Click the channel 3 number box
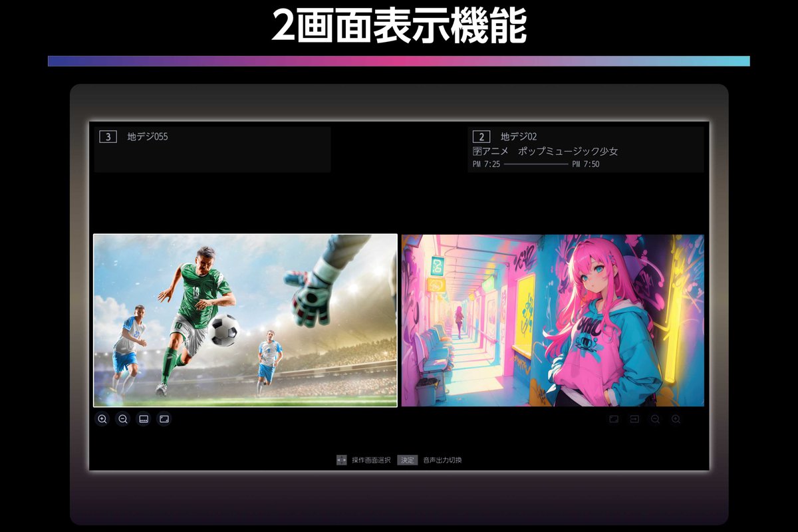 pos(108,137)
